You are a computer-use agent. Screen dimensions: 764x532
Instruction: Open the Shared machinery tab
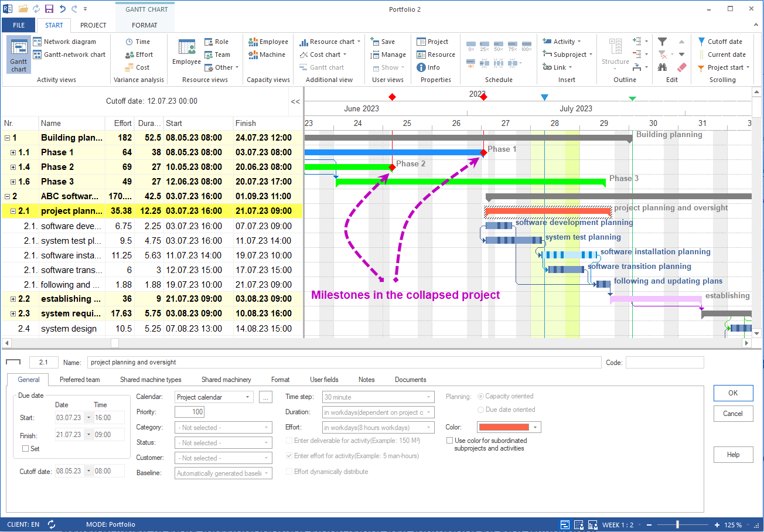226,380
